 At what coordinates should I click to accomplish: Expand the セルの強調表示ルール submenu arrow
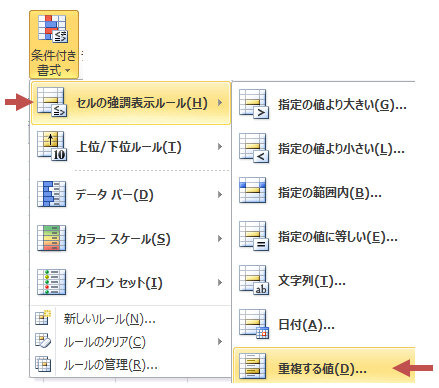pos(220,103)
